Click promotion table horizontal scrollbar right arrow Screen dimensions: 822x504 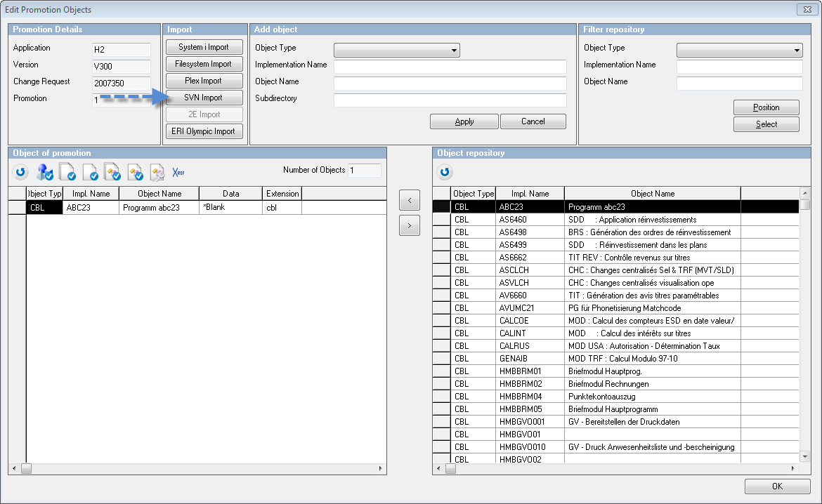coord(380,468)
